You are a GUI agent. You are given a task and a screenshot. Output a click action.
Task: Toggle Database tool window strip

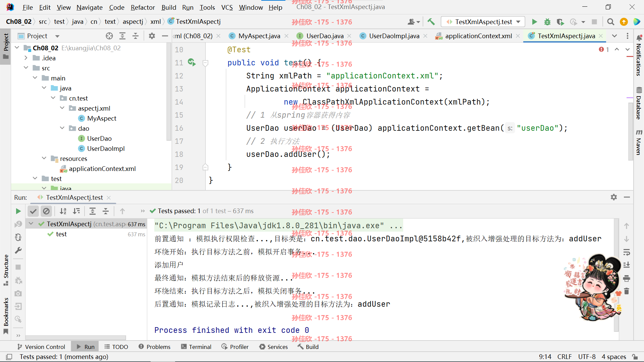click(x=639, y=103)
